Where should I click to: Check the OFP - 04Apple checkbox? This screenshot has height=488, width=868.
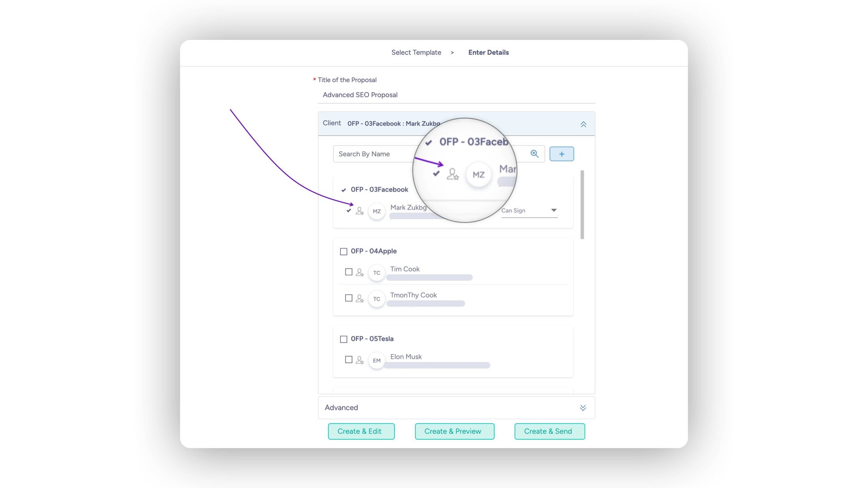coord(344,252)
